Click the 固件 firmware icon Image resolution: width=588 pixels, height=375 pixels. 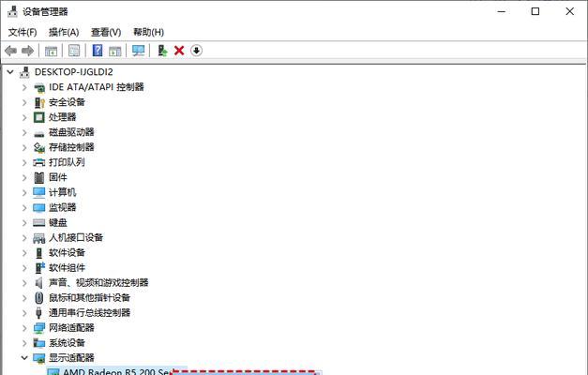(x=39, y=177)
